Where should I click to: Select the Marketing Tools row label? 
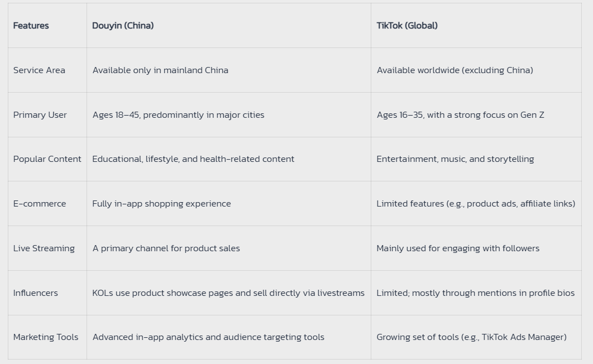click(46, 337)
